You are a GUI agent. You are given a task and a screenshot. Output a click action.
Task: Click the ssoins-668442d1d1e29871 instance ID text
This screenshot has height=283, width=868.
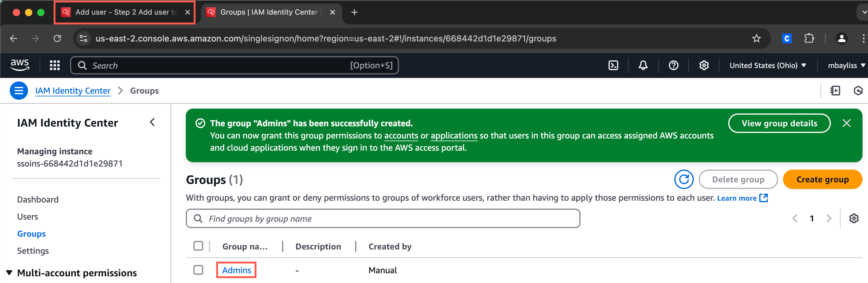tap(70, 163)
